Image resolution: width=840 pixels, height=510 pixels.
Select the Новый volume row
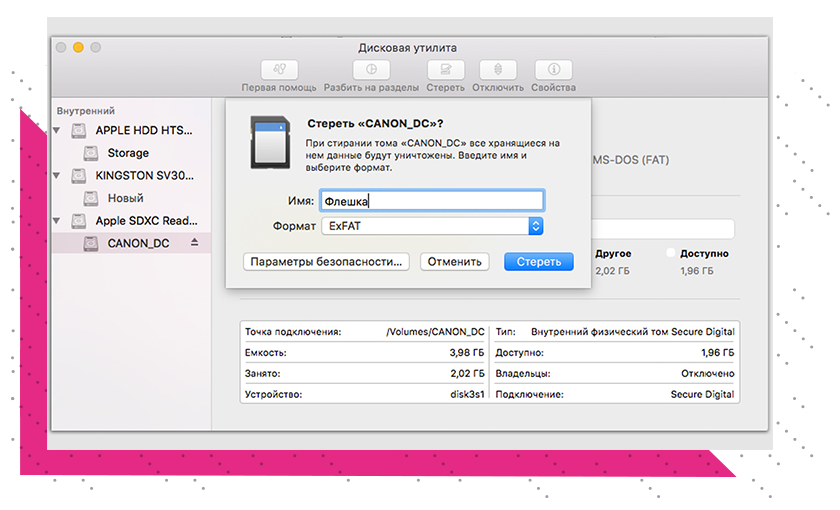131,198
